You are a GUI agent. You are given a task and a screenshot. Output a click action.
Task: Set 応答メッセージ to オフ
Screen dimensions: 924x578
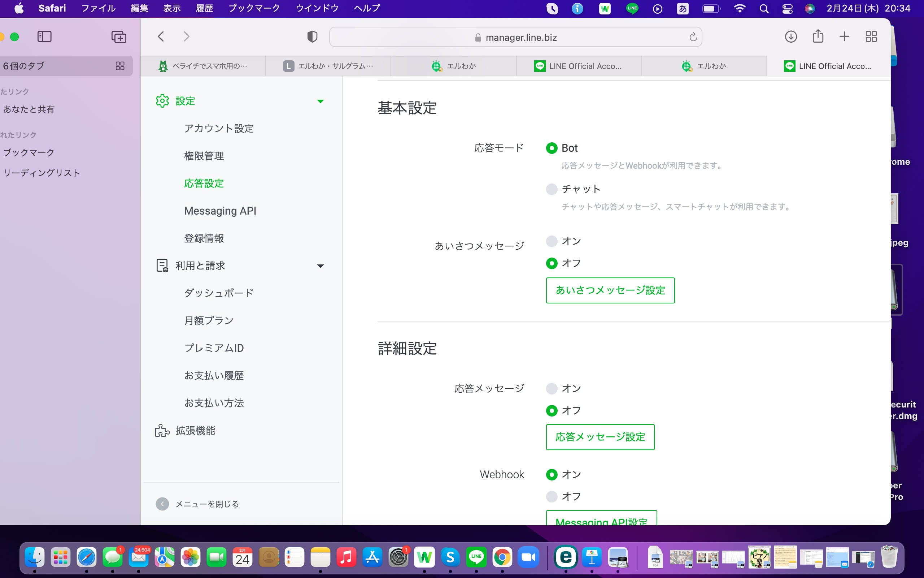tap(552, 411)
